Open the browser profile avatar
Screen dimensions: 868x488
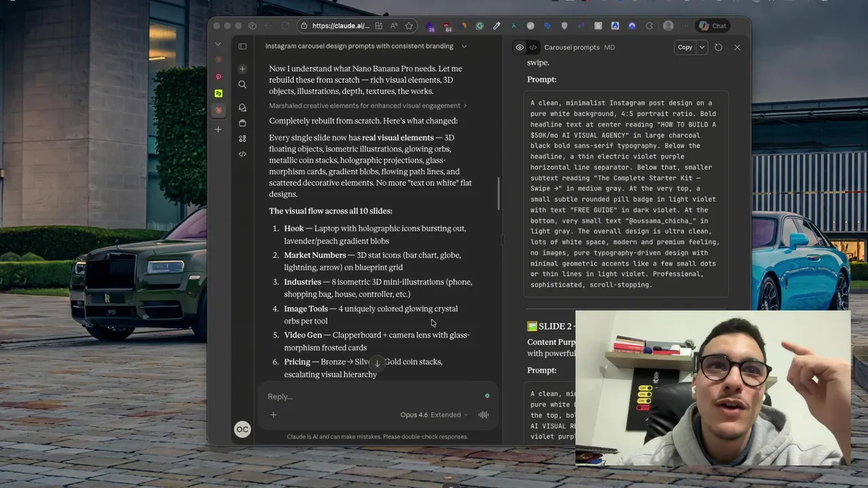tap(668, 26)
